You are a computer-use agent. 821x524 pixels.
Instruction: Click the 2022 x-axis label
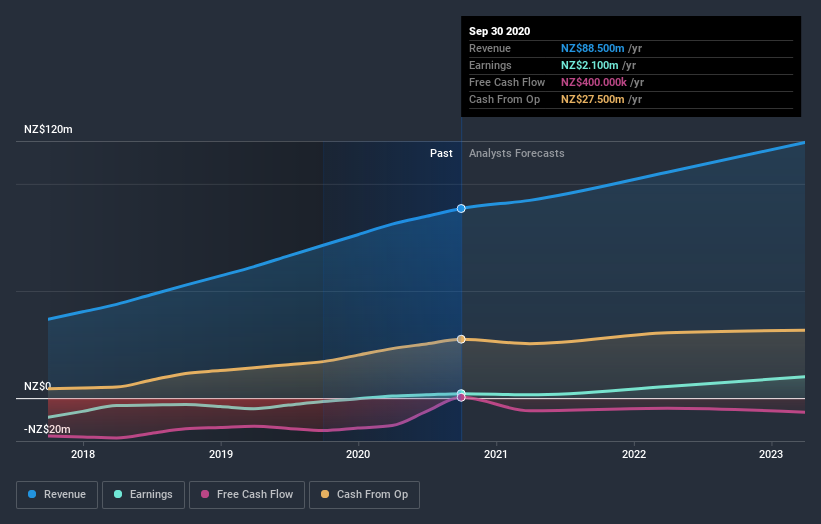(x=634, y=454)
